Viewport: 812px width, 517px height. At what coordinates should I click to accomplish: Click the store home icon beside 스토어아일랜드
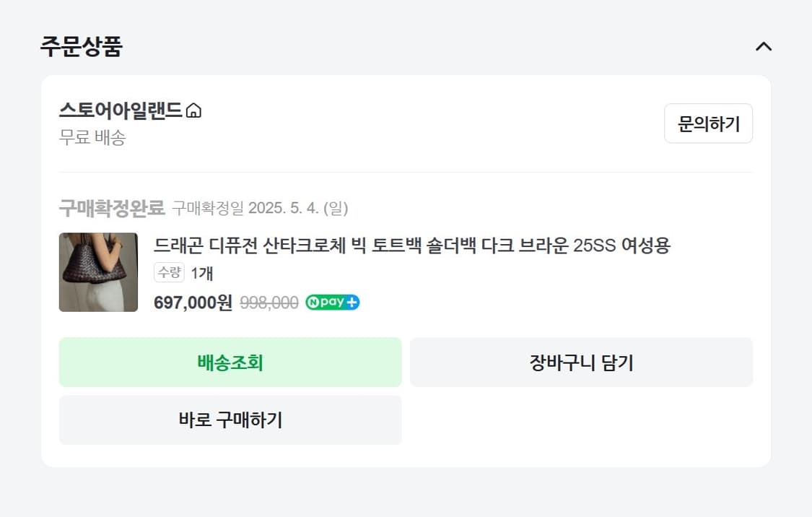[x=192, y=110]
